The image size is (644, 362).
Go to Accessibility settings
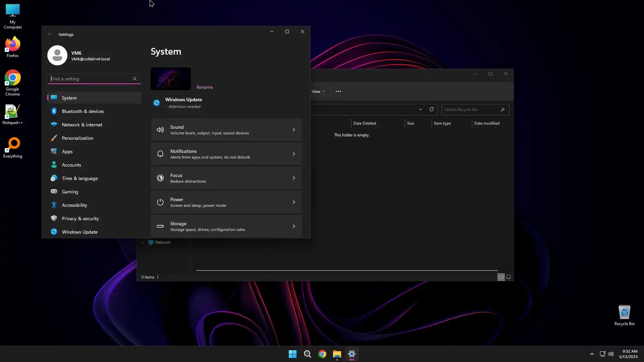(74, 205)
